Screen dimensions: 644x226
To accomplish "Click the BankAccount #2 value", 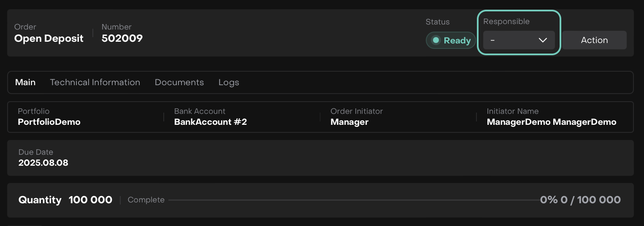I will tap(210, 122).
